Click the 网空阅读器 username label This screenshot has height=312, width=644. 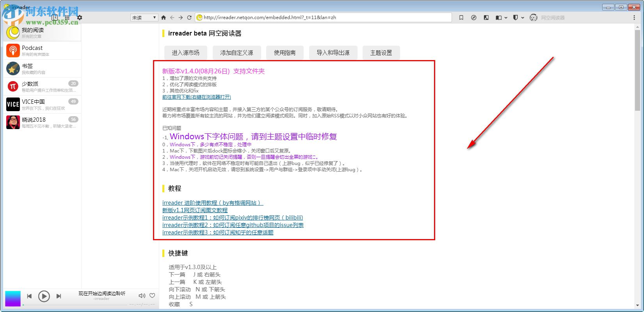(x=553, y=18)
